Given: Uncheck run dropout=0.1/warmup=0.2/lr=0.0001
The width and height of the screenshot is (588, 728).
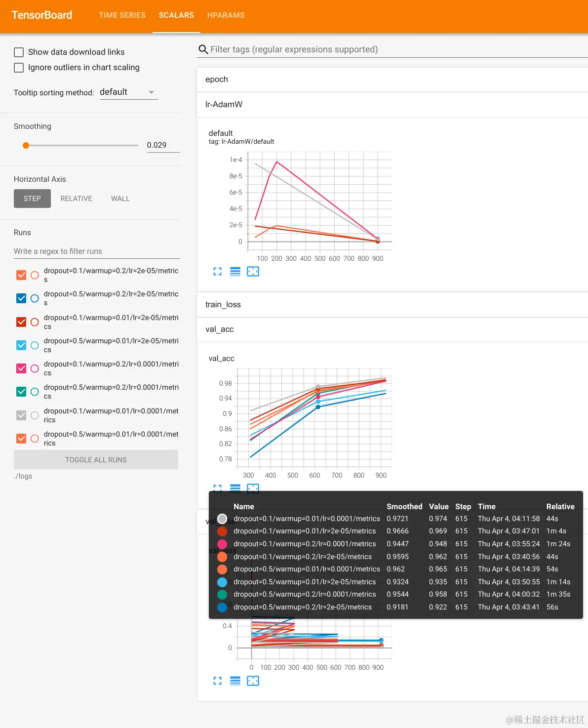Looking at the screenshot, I should point(21,368).
